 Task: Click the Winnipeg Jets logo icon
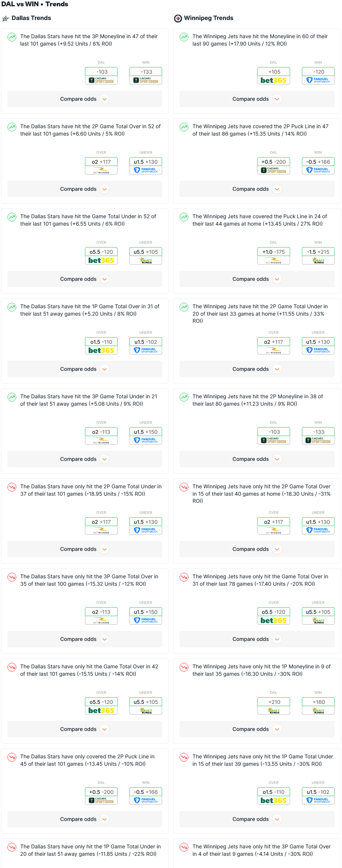point(178,19)
